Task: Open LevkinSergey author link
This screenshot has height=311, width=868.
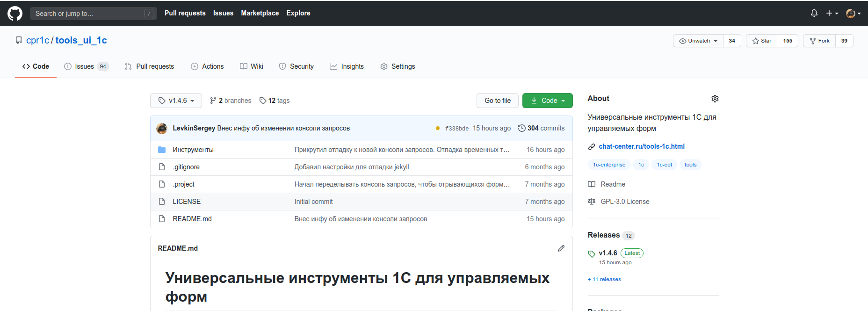Action: tap(194, 128)
